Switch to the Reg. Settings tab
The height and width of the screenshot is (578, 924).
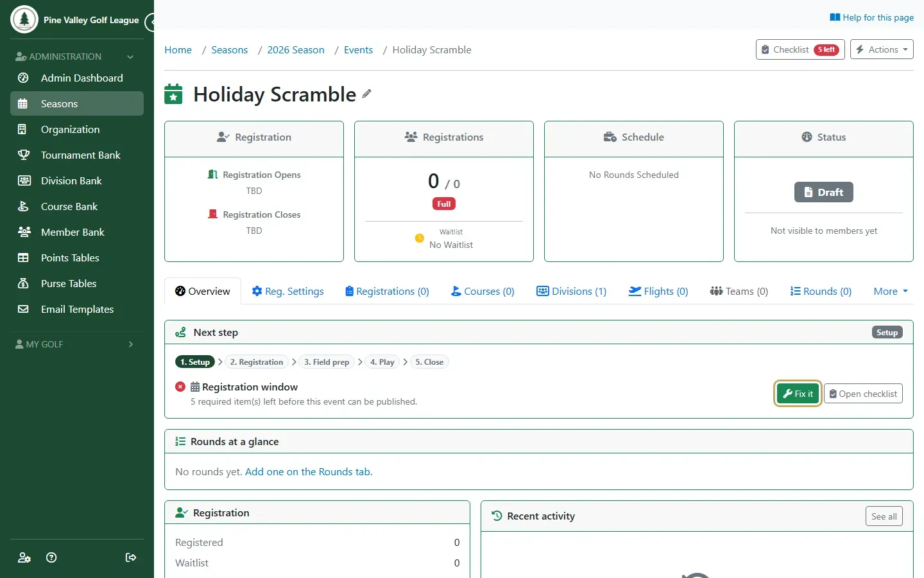(287, 291)
